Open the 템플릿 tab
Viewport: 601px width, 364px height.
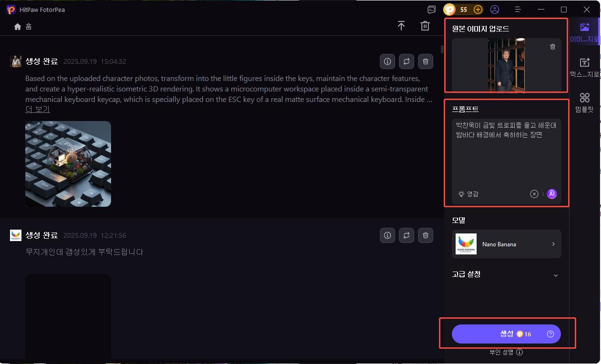(x=585, y=102)
